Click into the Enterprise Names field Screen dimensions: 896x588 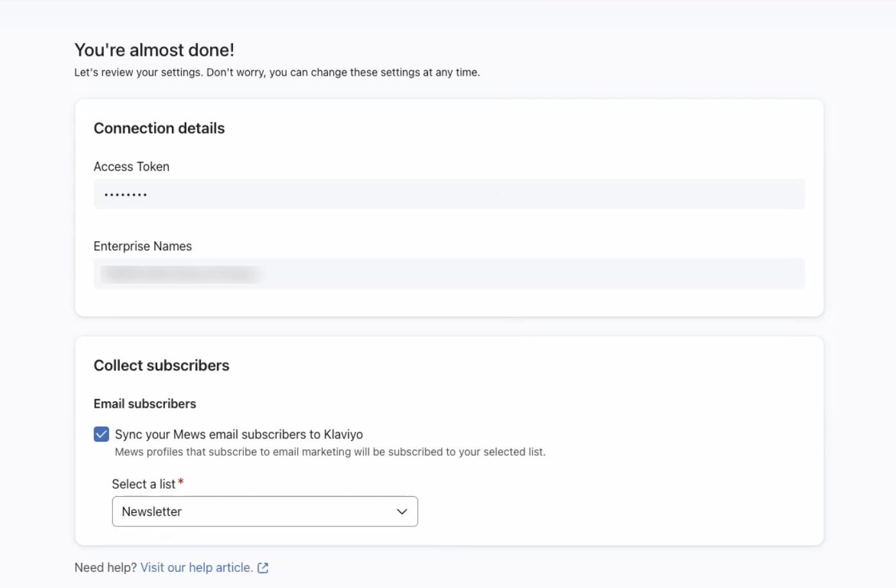pos(513,273)
